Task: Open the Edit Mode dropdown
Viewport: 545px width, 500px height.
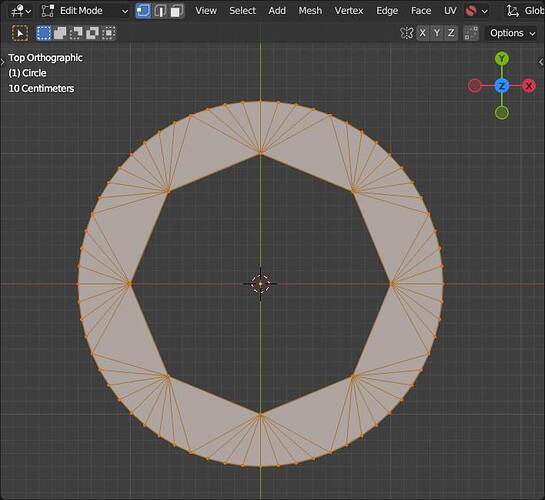Action: pyautogui.click(x=84, y=11)
